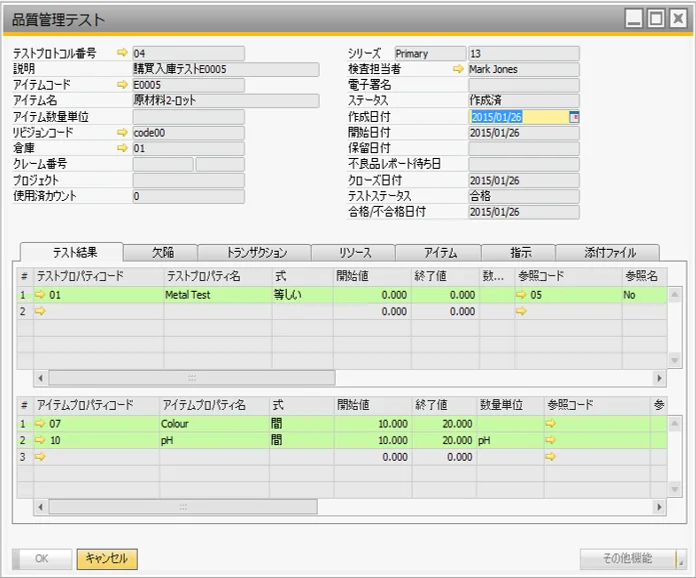Select the 等しい formula cell
The height and width of the screenshot is (578, 696).
(x=303, y=295)
